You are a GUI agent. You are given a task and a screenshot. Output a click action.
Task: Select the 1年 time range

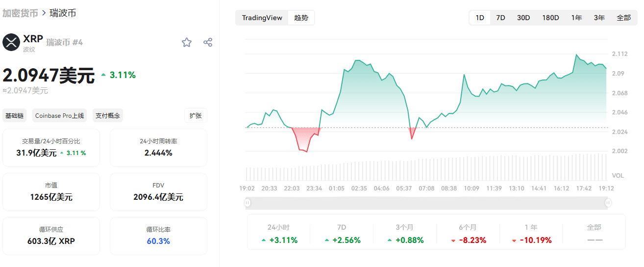pos(576,18)
